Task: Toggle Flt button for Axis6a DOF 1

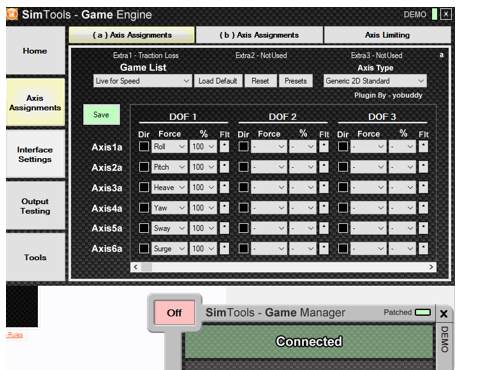Action: click(x=224, y=248)
